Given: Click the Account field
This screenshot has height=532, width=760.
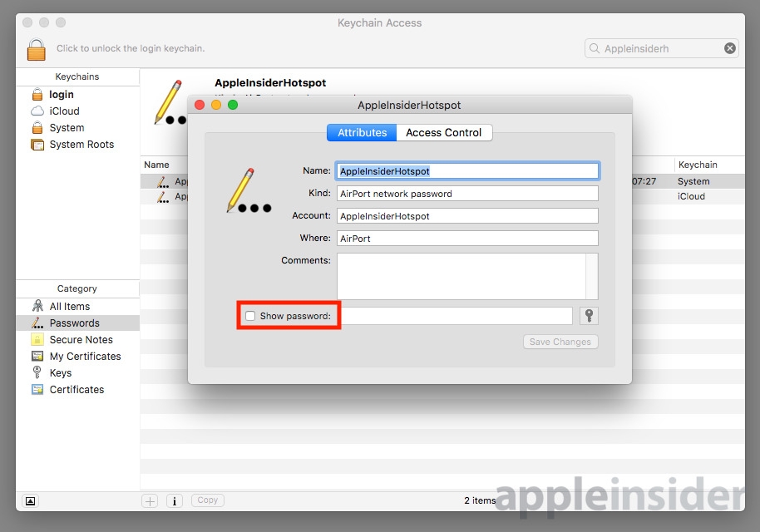Looking at the screenshot, I should pyautogui.click(x=467, y=216).
